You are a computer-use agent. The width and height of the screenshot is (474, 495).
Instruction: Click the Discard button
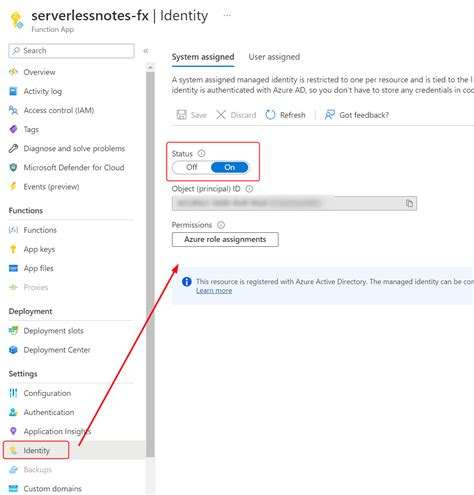point(236,115)
